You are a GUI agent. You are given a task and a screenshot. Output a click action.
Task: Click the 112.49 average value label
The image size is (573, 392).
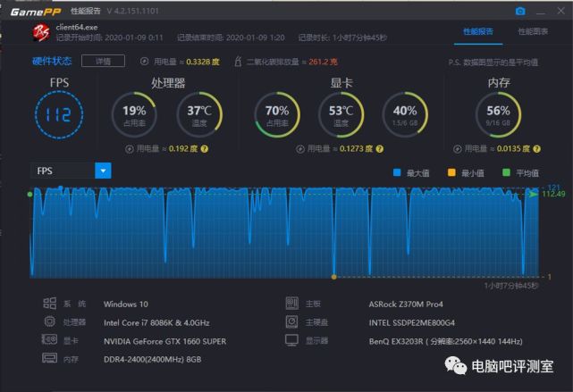[x=554, y=194]
